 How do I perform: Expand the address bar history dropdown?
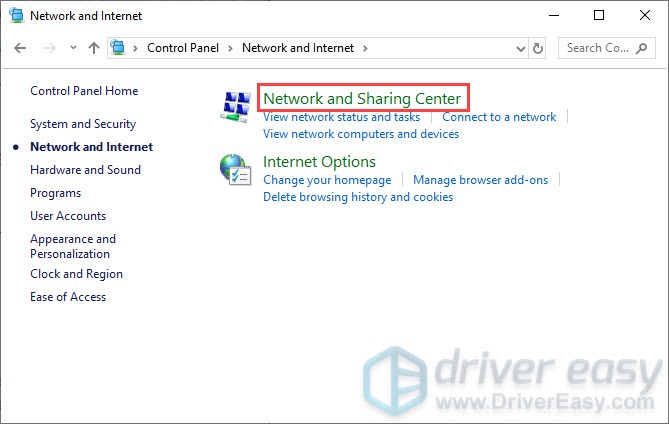[517, 48]
